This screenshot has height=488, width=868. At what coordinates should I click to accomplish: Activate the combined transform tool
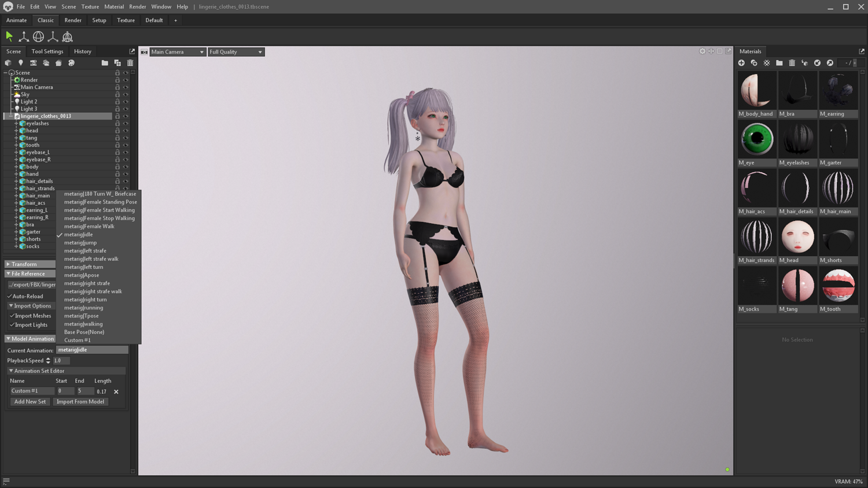(68, 36)
